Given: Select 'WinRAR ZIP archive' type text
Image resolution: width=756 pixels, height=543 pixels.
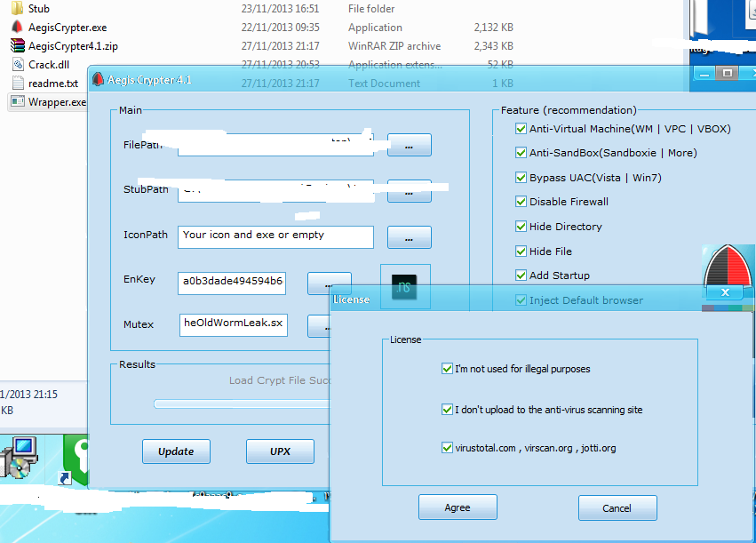Looking at the screenshot, I should [394, 46].
